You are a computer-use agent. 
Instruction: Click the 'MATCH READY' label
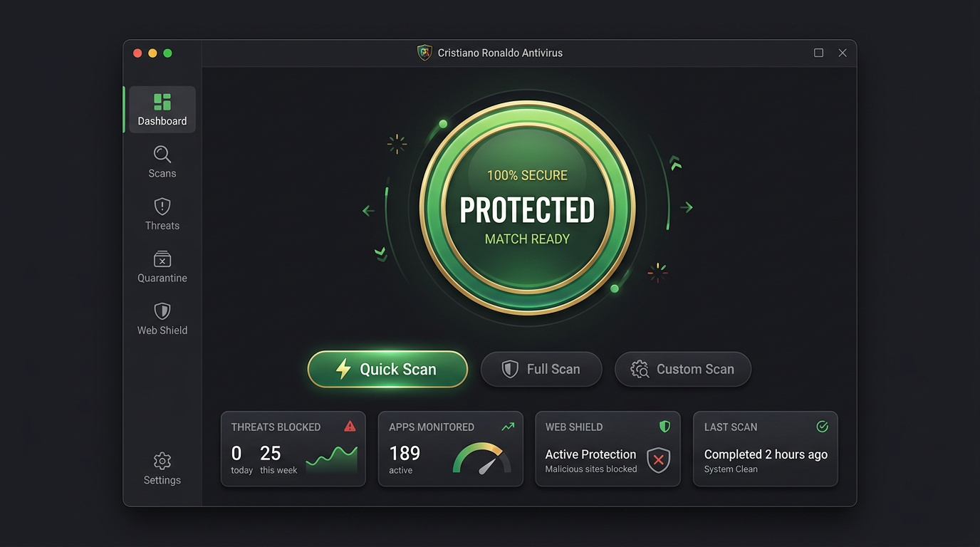coord(527,239)
